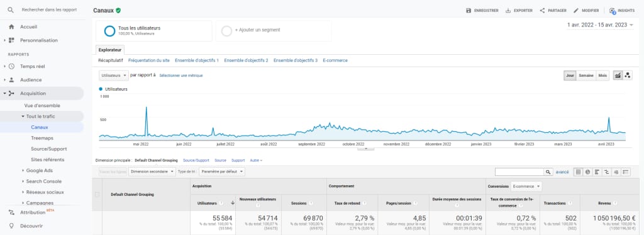644x235 pixels.
Task: Switch to Ensemble d'objectifs 3 tab
Action: pos(296,60)
